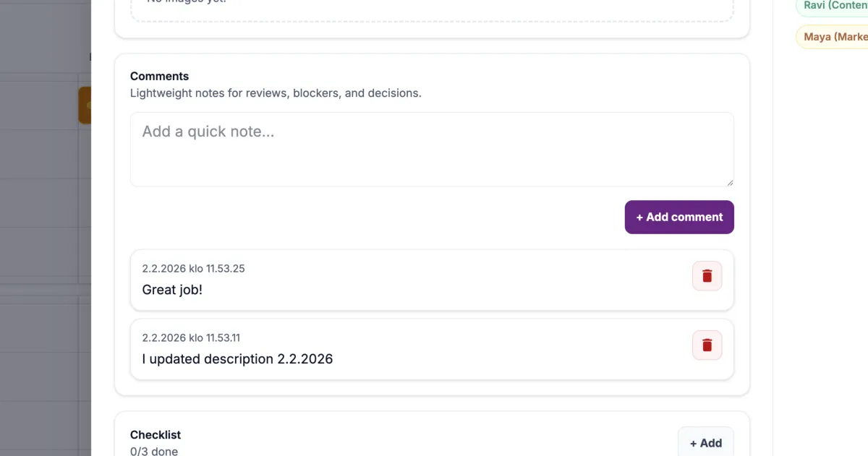The width and height of the screenshot is (868, 456).
Task: Select the orange event card on the background calendar
Action: (85, 105)
